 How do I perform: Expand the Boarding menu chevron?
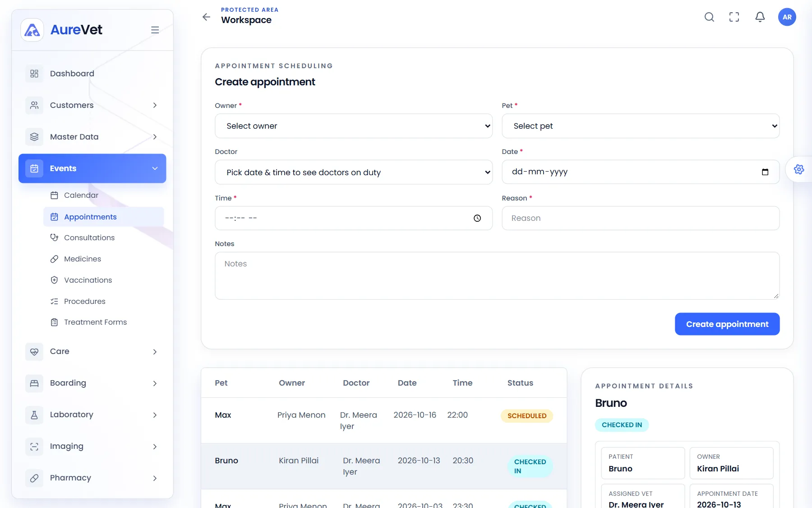click(x=155, y=383)
